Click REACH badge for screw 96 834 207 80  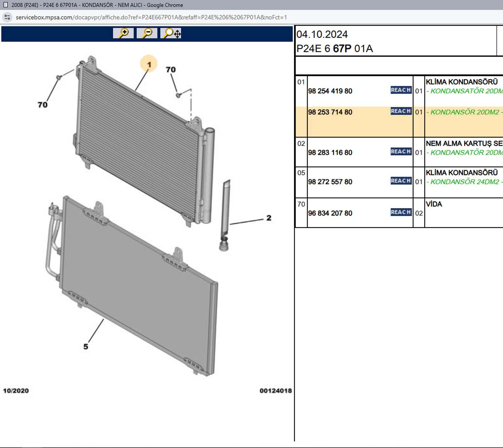tap(401, 212)
